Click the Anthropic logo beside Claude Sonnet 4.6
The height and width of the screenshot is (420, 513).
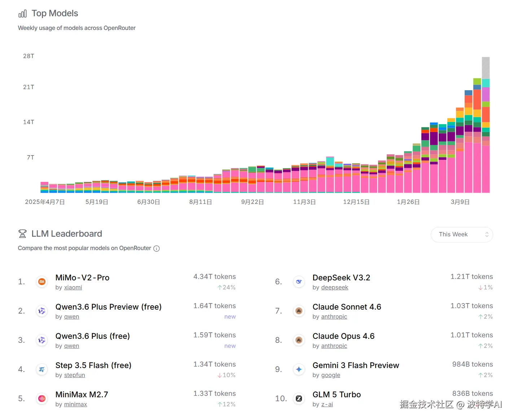(x=299, y=311)
